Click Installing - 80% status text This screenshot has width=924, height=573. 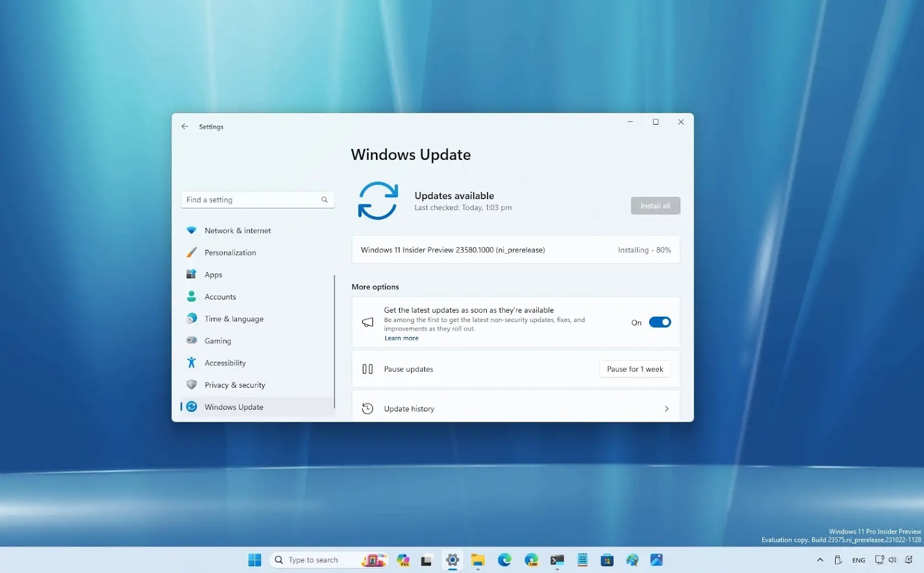[x=644, y=250]
